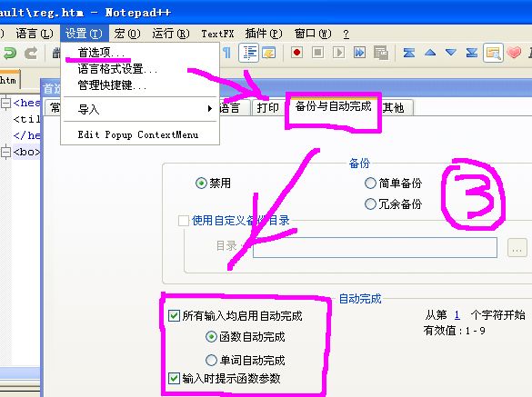The image size is (532, 397).
Task: Click the Playback macro triangle icon
Action: 338,53
